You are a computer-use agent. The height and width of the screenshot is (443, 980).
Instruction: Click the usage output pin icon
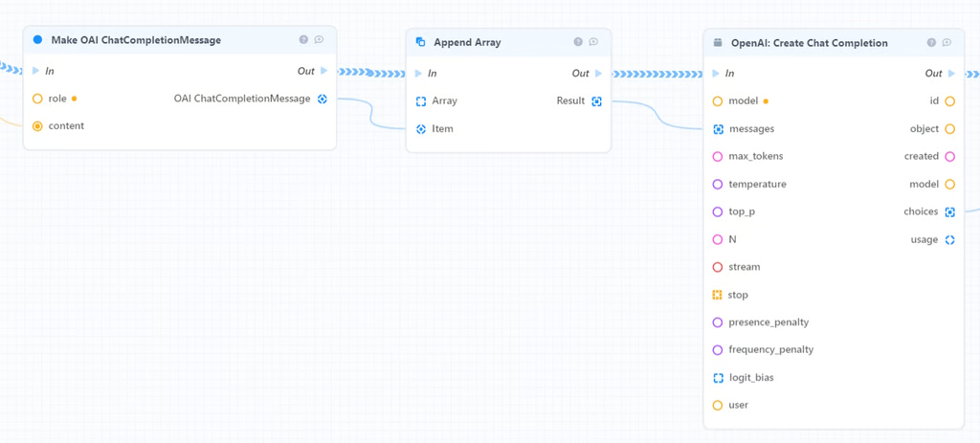tap(949, 239)
